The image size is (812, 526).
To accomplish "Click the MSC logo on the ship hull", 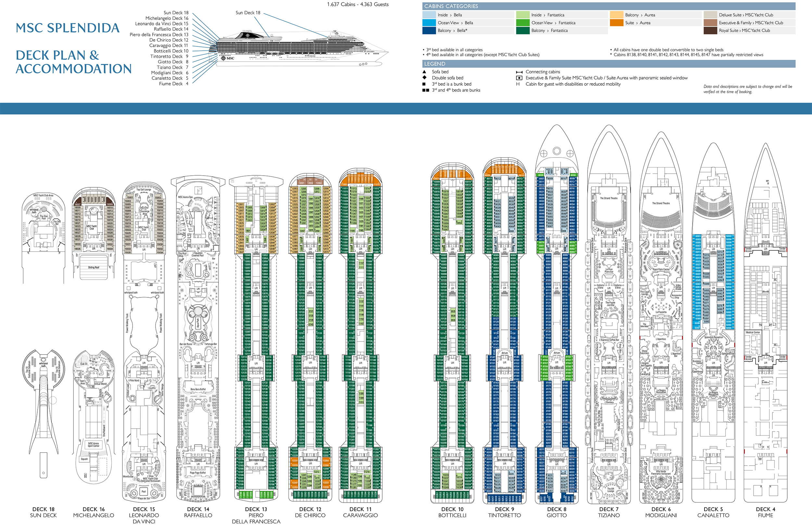I will (228, 58).
